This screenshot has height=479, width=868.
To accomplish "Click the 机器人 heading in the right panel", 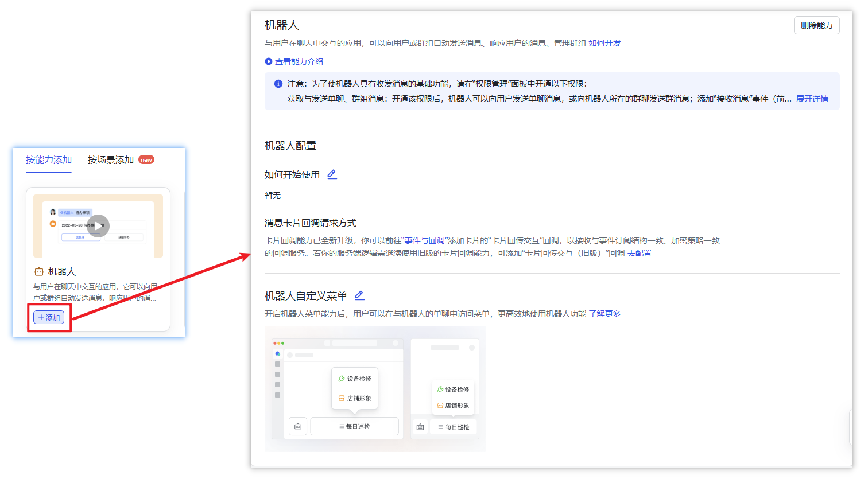I will click(282, 25).
